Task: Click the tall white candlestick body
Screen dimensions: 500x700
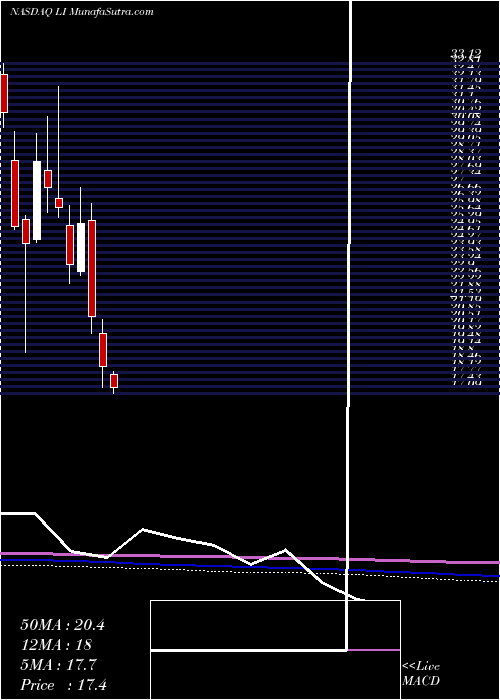Action: [x=37, y=200]
